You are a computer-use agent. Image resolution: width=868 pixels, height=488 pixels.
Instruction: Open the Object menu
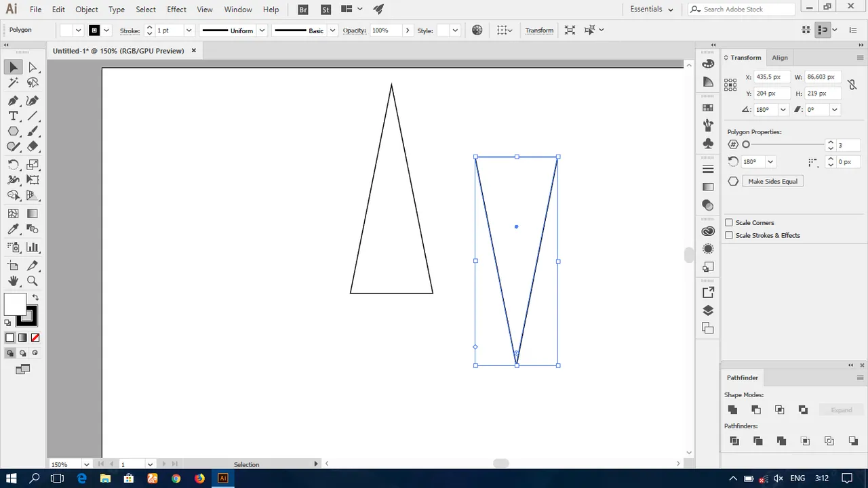point(87,9)
